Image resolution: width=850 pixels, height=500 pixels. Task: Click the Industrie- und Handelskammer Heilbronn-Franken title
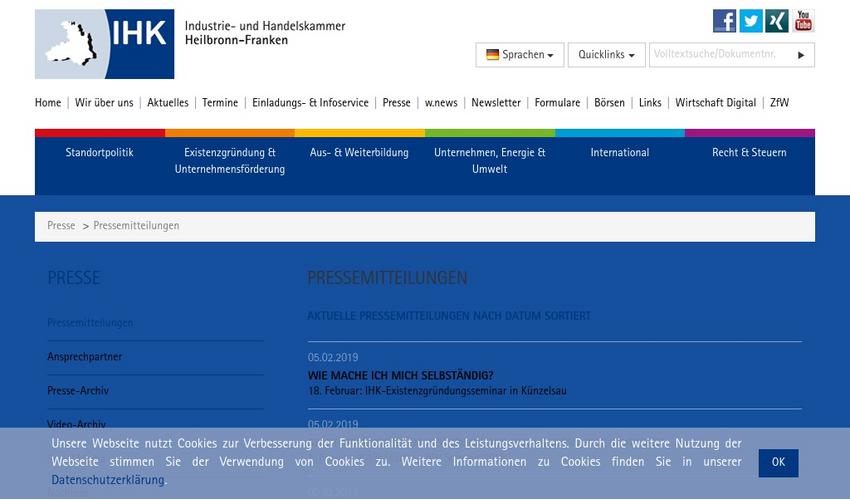265,33
